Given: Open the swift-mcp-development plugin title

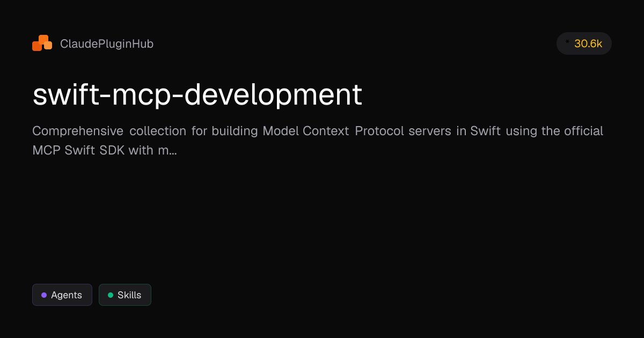Looking at the screenshot, I should [197, 95].
